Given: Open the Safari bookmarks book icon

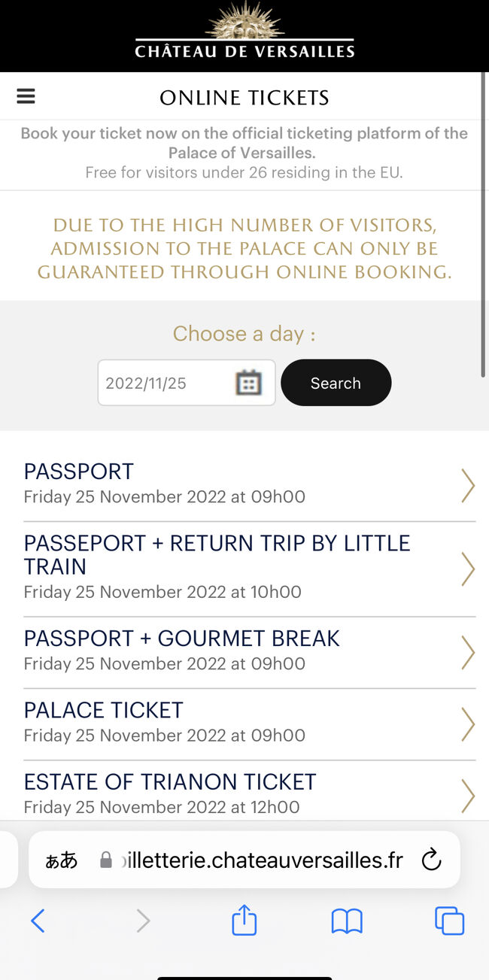Looking at the screenshot, I should point(347,921).
